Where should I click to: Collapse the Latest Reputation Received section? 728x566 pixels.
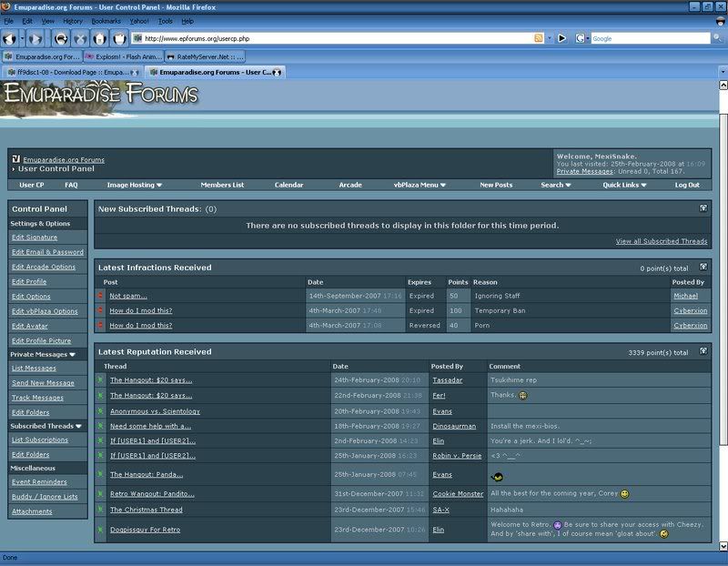point(703,351)
